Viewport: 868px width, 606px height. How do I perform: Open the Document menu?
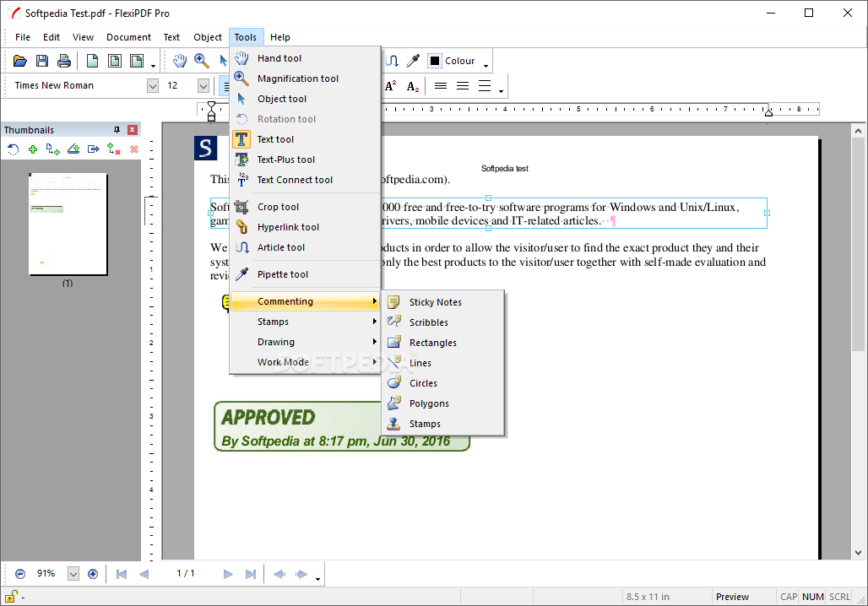pyautogui.click(x=128, y=37)
